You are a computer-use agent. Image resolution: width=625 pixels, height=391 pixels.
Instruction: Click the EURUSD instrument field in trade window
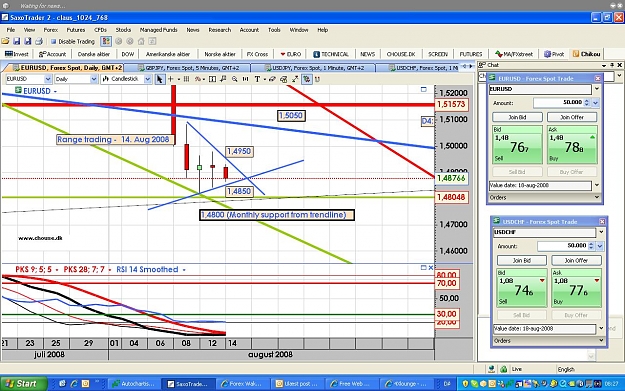click(x=540, y=89)
